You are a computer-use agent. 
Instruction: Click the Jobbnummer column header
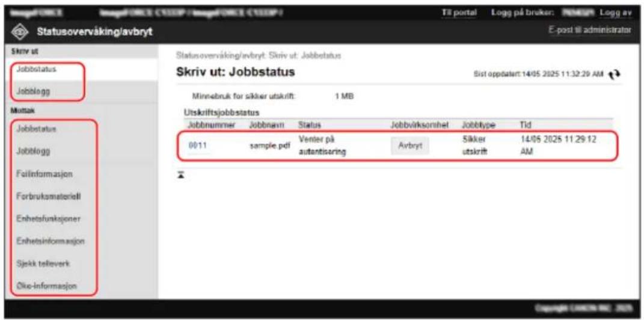tap(210, 124)
